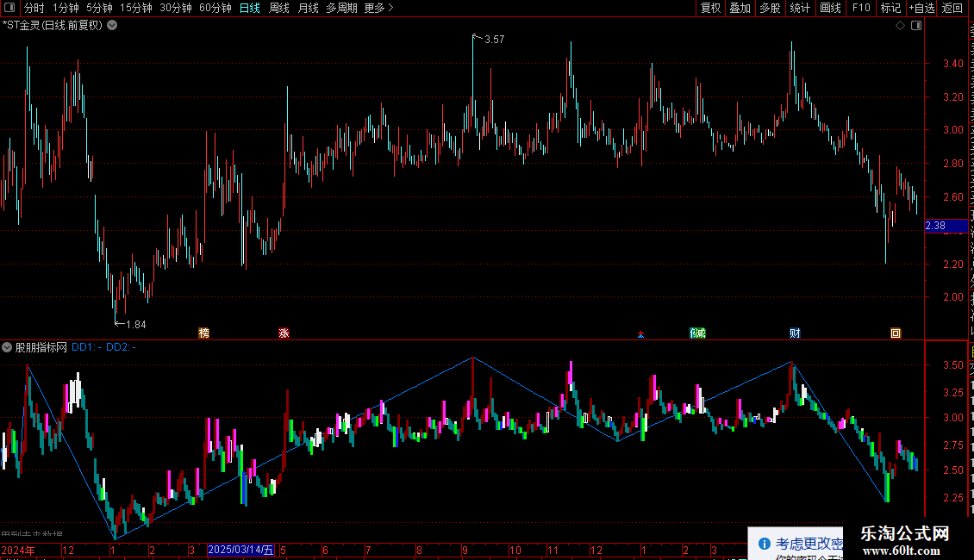Click the 考虑更改密 notification text
This screenshot has width=974, height=560.
tap(809, 544)
